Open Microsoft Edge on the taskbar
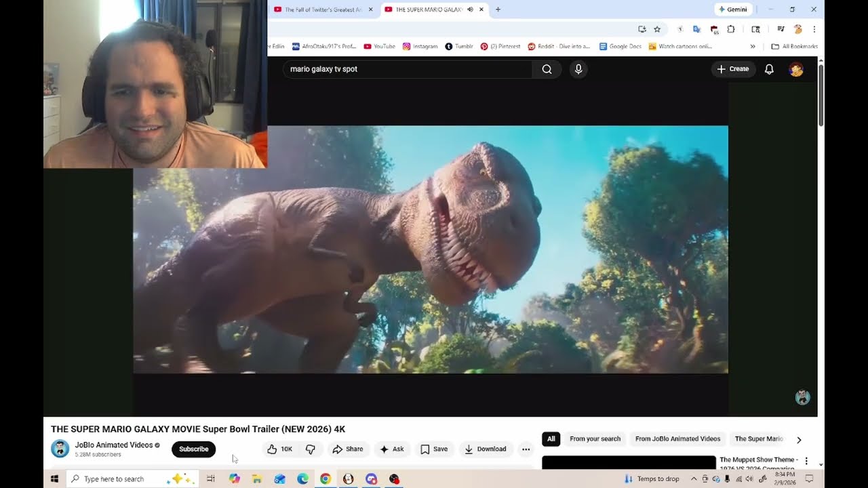 pos(302,479)
